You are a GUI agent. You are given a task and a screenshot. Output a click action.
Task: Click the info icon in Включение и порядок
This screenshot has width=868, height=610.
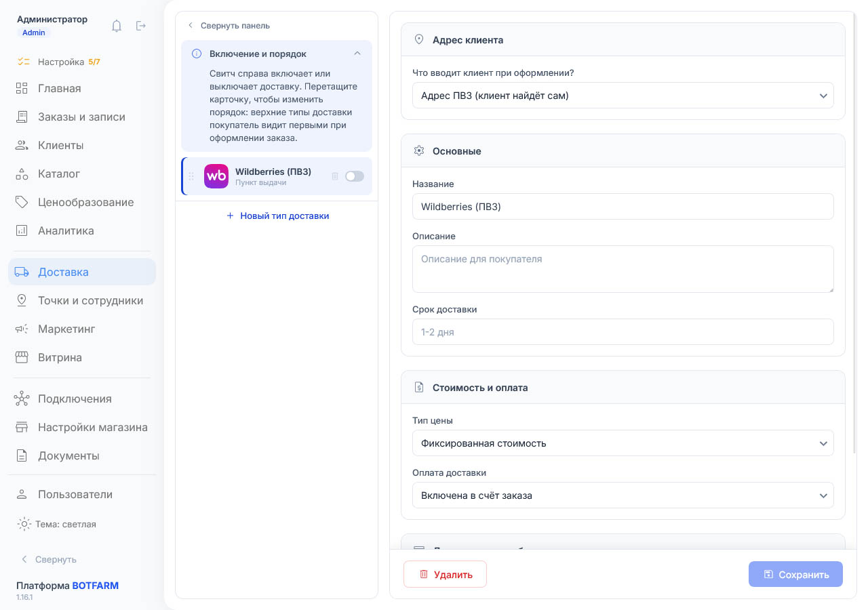tap(197, 54)
